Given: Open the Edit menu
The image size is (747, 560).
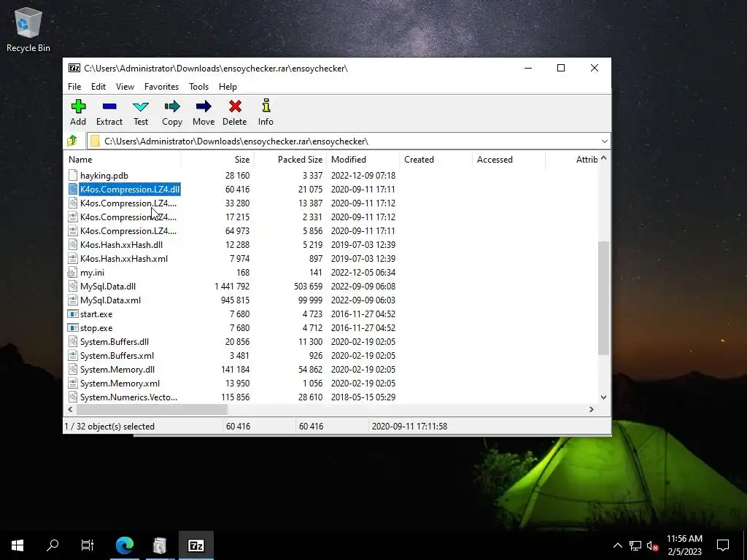Looking at the screenshot, I should click(98, 87).
